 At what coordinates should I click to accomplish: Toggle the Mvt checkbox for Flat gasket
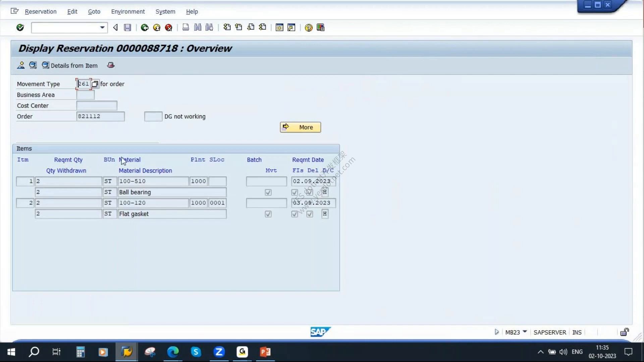[268, 214]
